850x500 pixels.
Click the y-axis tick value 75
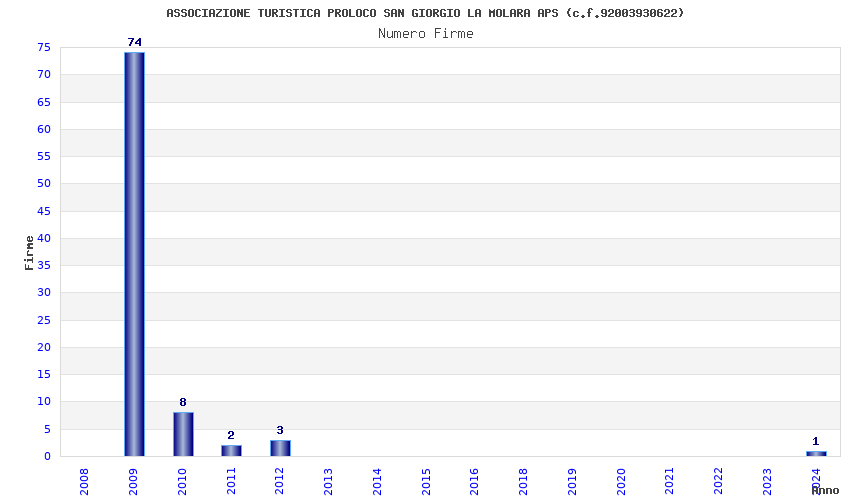pyautogui.click(x=44, y=48)
